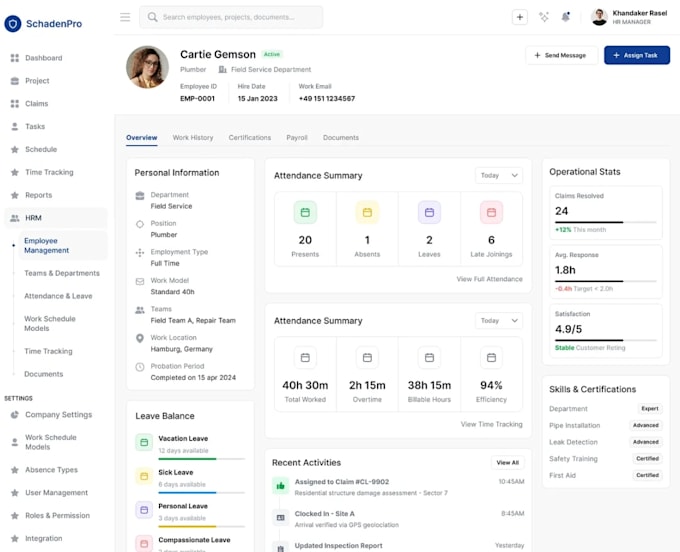Click the Personal Leave purple icon
Viewport: 680px width, 552px height.
coord(144,510)
